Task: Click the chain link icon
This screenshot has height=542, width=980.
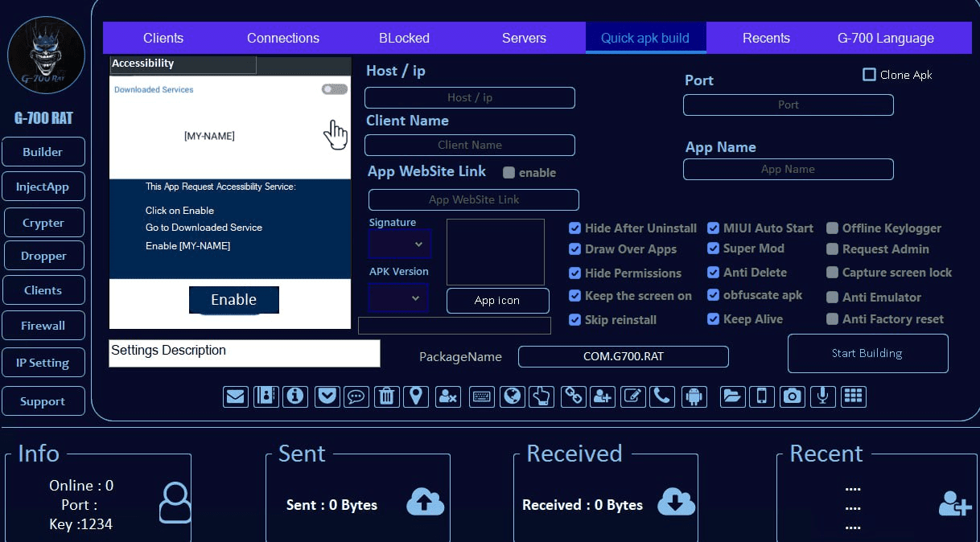Action: pyautogui.click(x=573, y=396)
